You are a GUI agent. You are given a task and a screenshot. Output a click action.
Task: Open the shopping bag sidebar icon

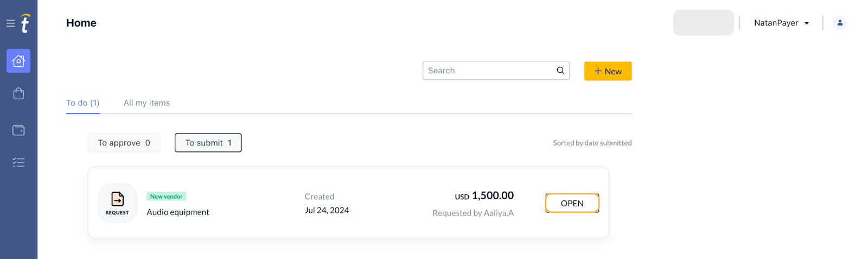pos(18,94)
